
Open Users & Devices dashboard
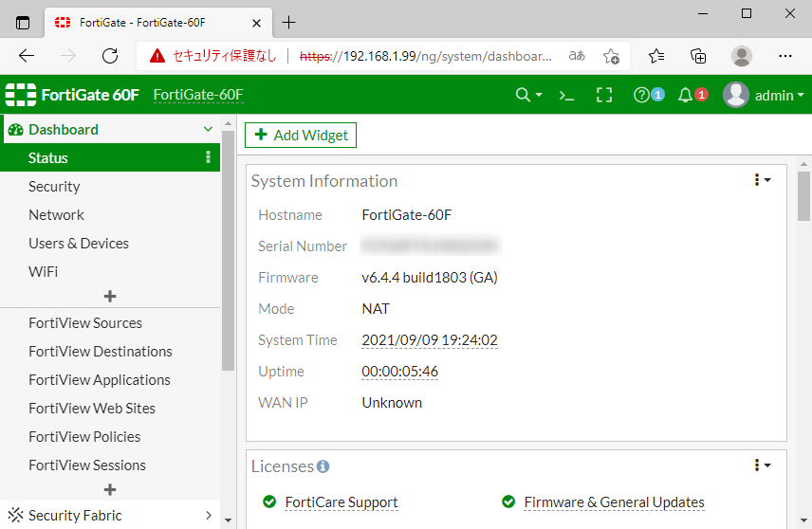pyautogui.click(x=79, y=244)
